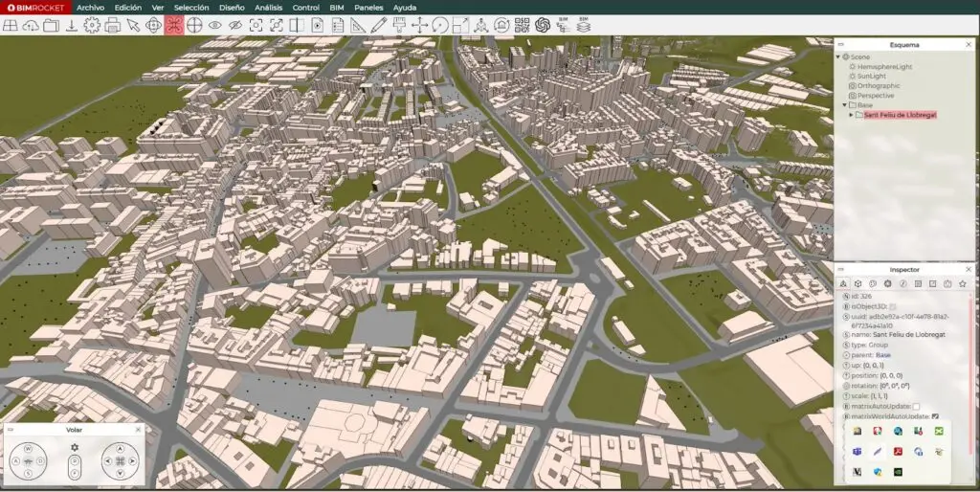Collapse the Scene tree node
Screen dimensions: 980x492
click(838, 56)
